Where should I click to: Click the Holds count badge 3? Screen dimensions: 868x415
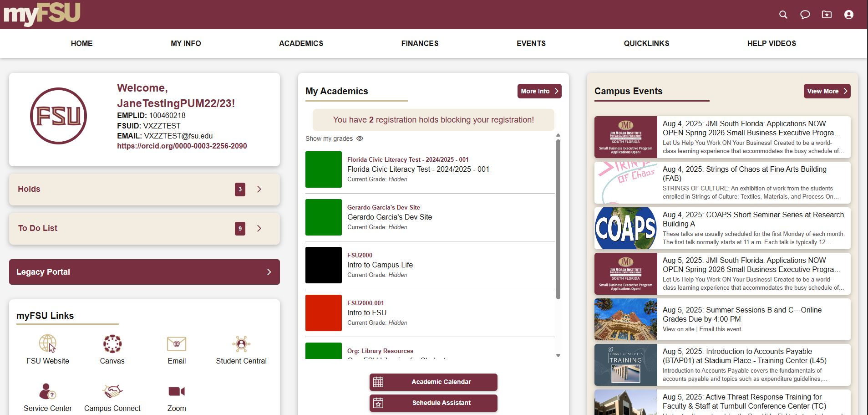coord(240,189)
